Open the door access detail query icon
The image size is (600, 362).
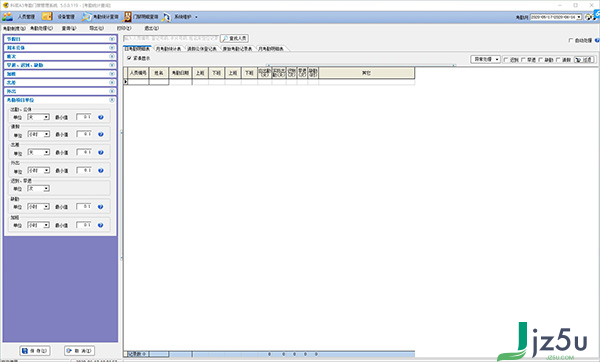point(127,17)
